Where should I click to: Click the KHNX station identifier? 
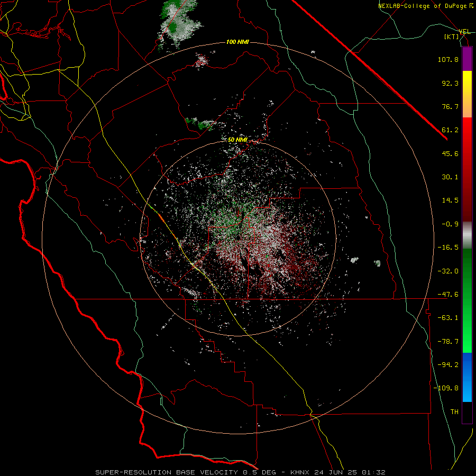299,472
